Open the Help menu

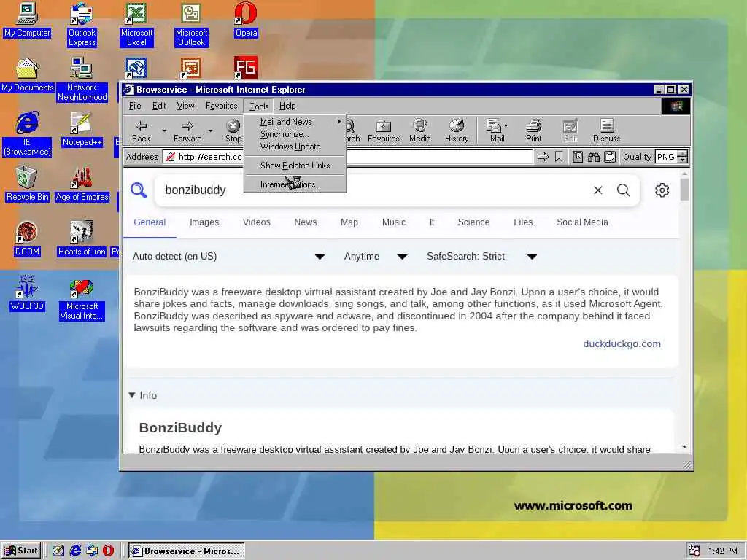click(x=287, y=106)
